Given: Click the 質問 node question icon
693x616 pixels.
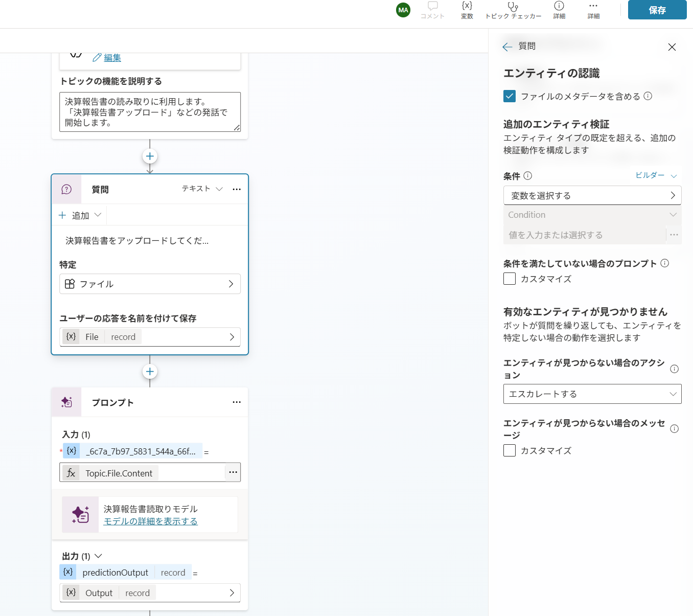Looking at the screenshot, I should tap(66, 190).
